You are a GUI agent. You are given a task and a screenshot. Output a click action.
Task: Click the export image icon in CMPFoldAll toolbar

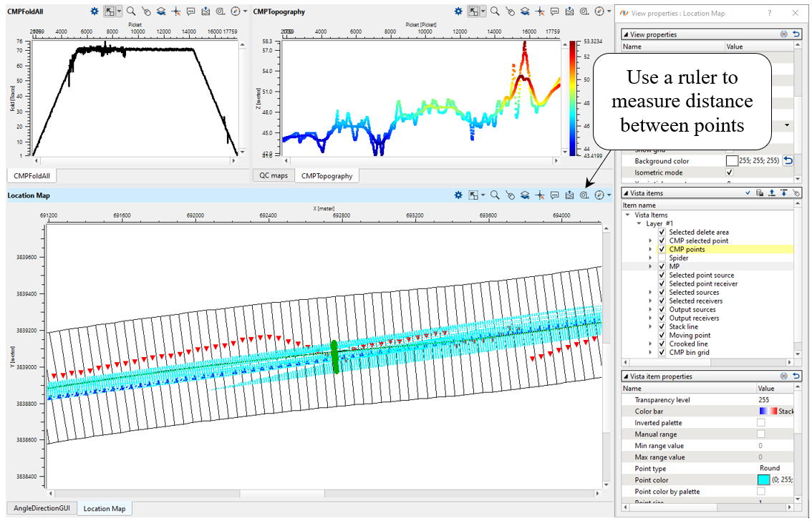pyautogui.click(x=206, y=11)
